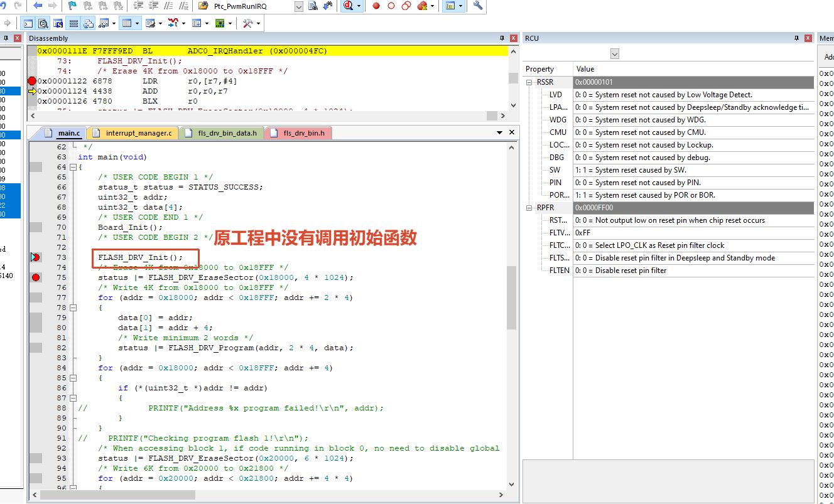Click the editor vertical scrollbar thumb

coord(512,297)
